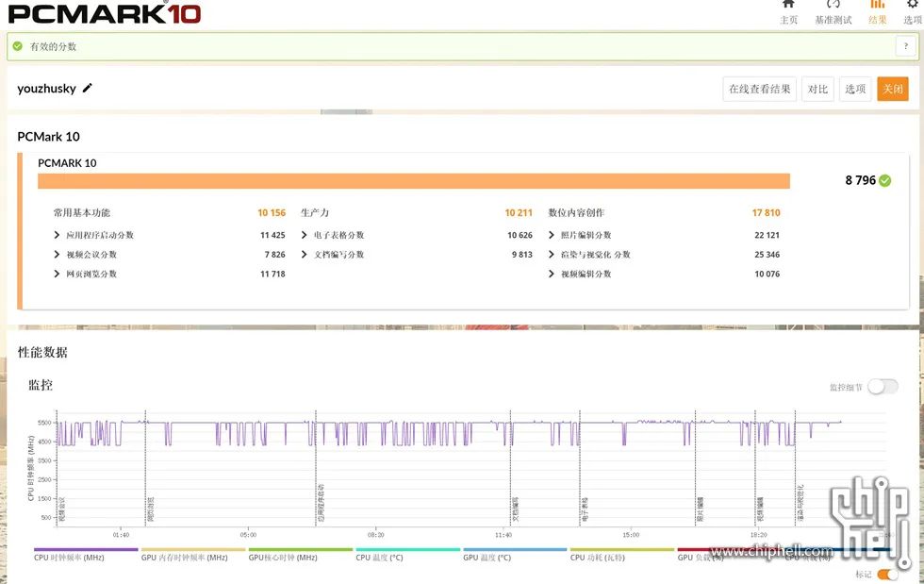Select the GPU 内存时钟频率 (MHz) legend item
The width and height of the screenshot is (924, 584).
click(x=193, y=555)
